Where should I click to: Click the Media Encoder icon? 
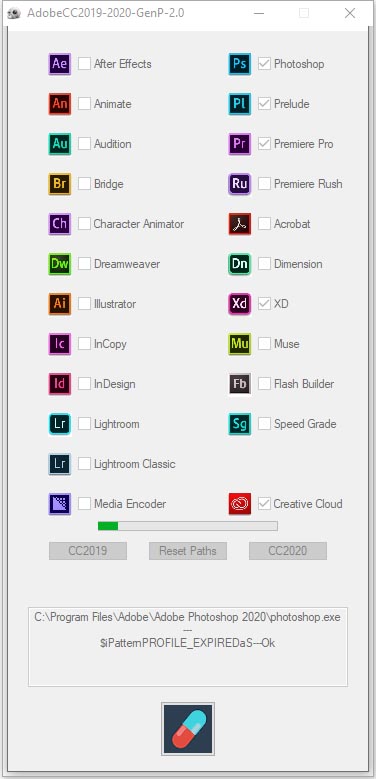pyautogui.click(x=60, y=504)
